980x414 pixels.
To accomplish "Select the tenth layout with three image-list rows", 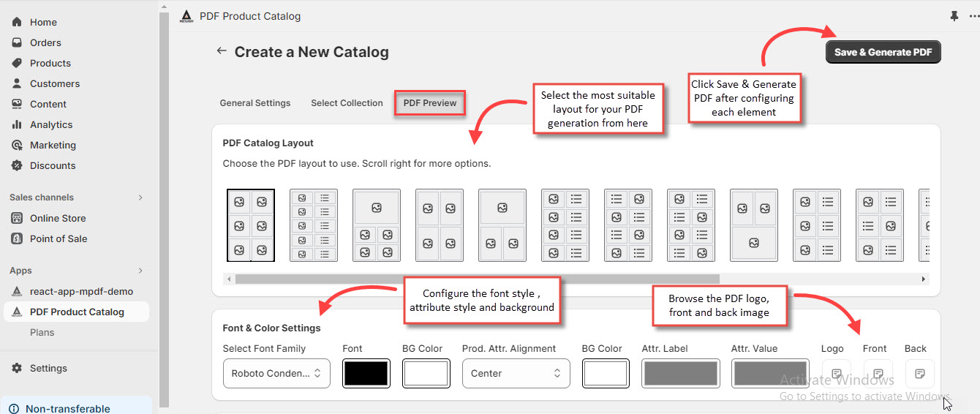I will tap(817, 225).
